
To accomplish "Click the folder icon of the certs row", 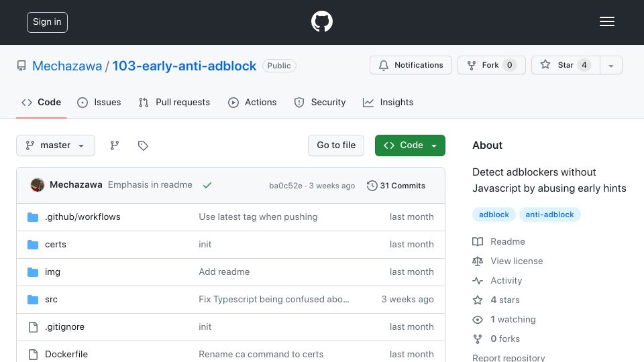I will coord(33,244).
